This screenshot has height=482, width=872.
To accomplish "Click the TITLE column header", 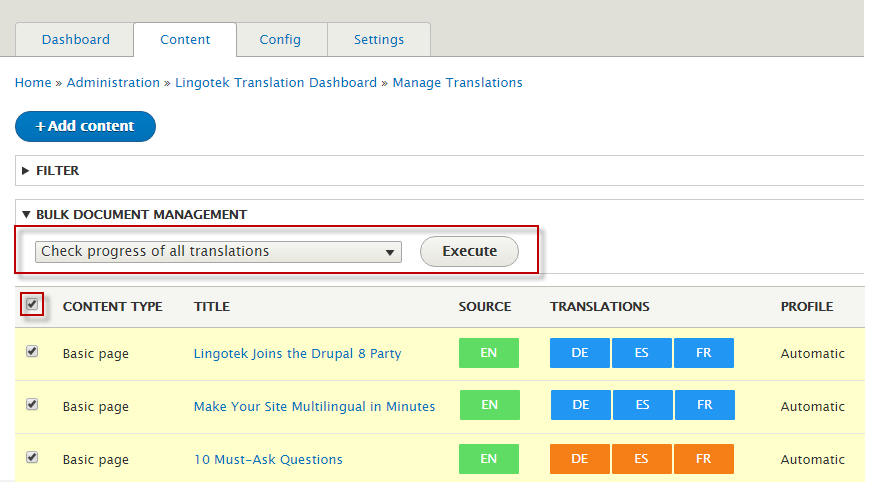I will (x=212, y=307).
